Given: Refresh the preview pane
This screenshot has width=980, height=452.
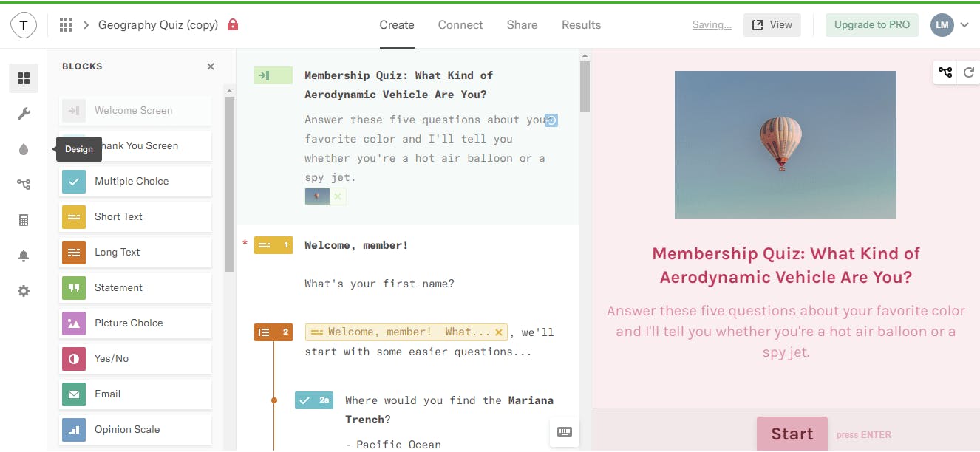Looking at the screenshot, I should pyautogui.click(x=969, y=72).
